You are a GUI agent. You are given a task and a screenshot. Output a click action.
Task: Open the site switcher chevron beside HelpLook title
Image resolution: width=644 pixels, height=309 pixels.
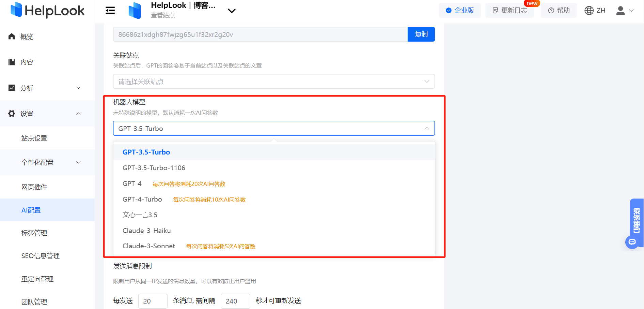232,11
